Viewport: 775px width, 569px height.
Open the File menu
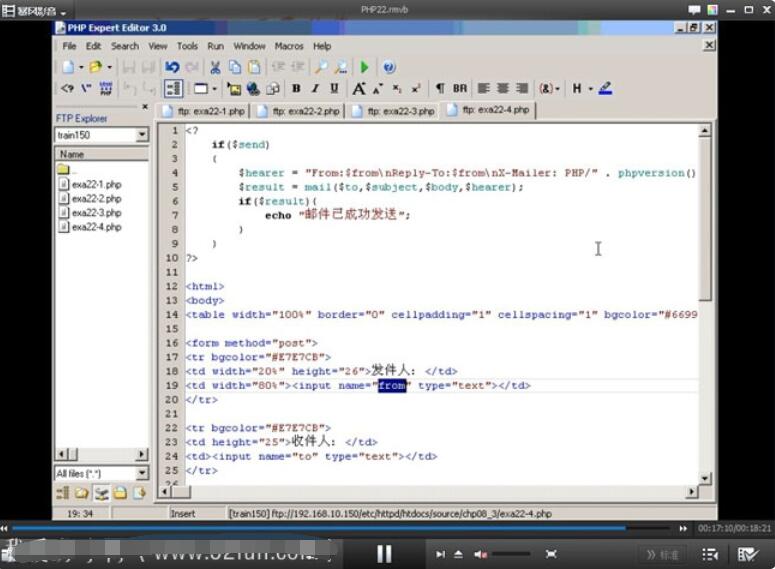(69, 46)
